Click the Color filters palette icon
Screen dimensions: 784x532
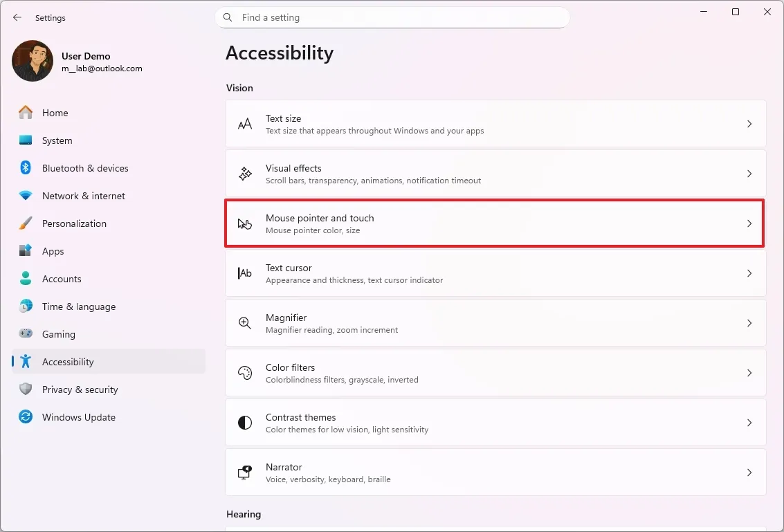[244, 373]
